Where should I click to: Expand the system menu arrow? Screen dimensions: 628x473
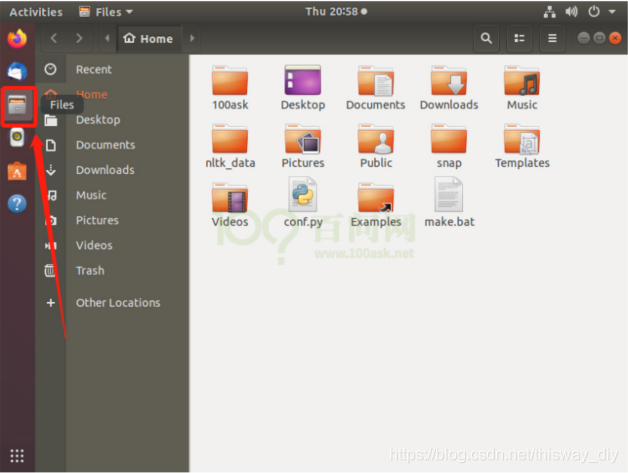click(x=612, y=12)
